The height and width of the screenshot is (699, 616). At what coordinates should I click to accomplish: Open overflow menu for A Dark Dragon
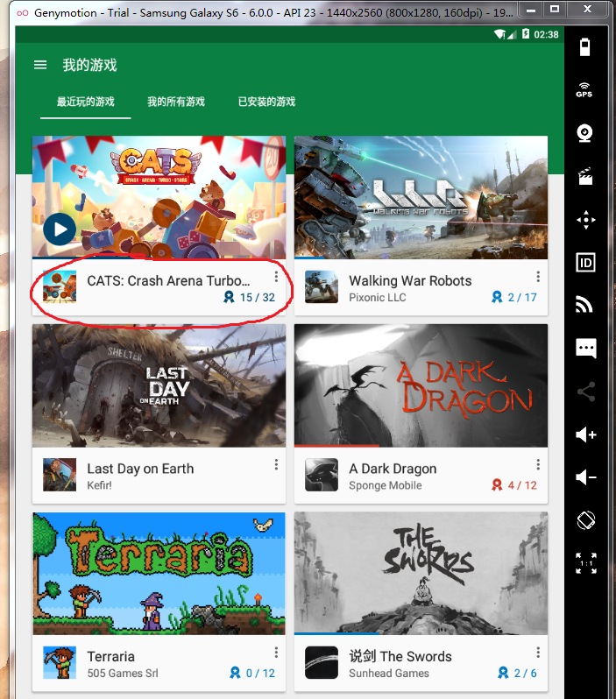pos(538,464)
